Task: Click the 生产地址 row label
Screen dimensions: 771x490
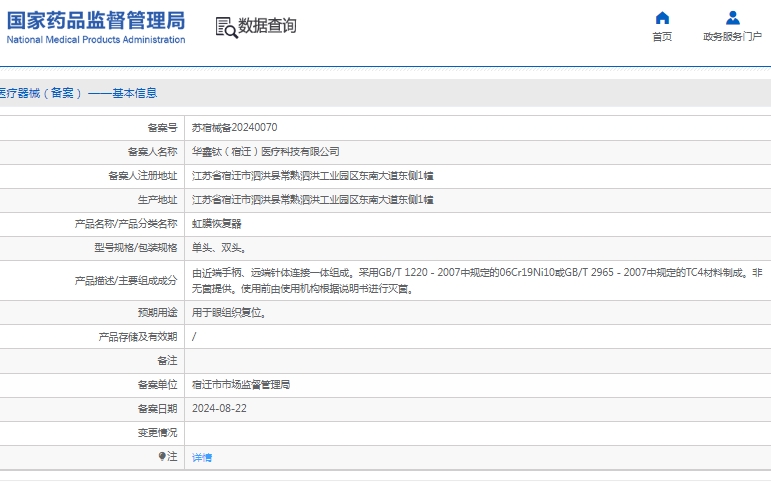Action: 157,200
